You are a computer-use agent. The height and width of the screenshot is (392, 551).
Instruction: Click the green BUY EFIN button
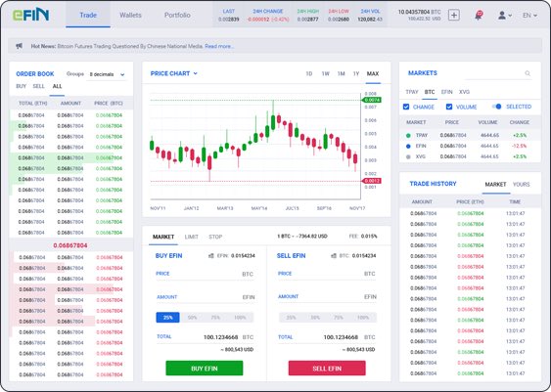(205, 369)
